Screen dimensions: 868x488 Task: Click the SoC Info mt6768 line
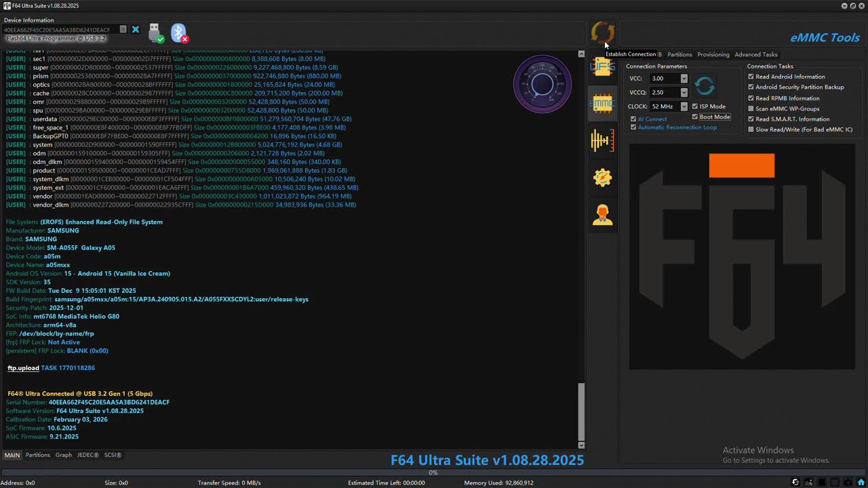click(62, 317)
